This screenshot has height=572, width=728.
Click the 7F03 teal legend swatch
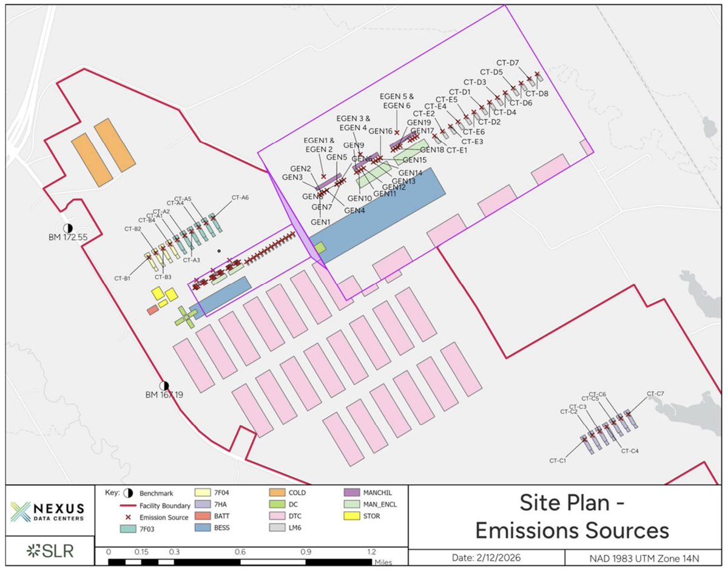click(x=128, y=529)
